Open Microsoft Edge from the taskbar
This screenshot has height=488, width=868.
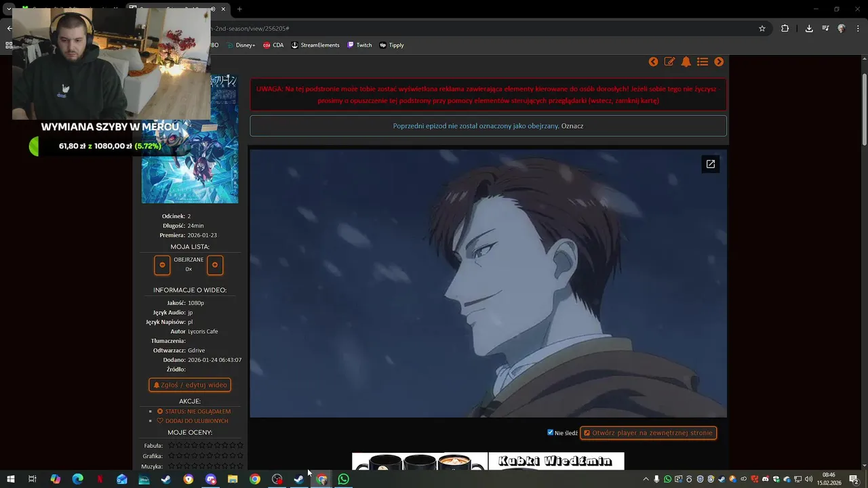77,479
